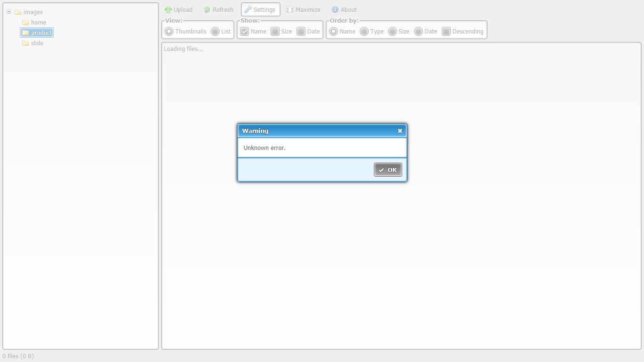Select Order by Size radio button

click(x=392, y=32)
